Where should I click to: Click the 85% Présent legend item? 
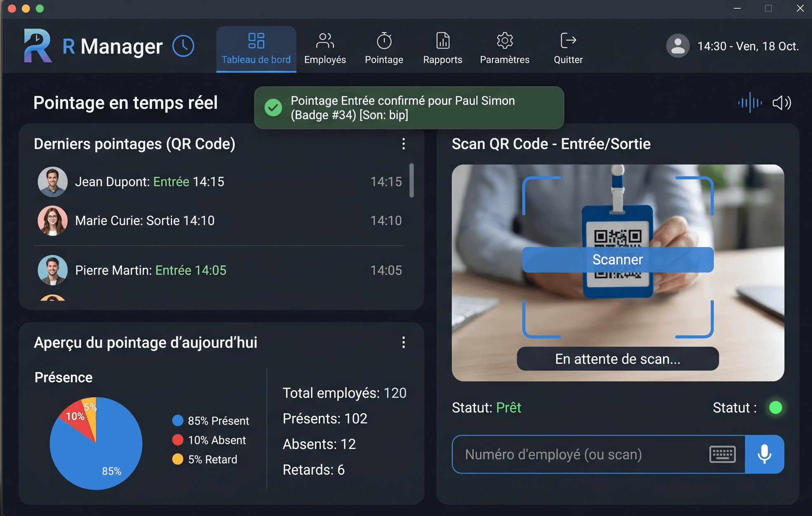(211, 421)
